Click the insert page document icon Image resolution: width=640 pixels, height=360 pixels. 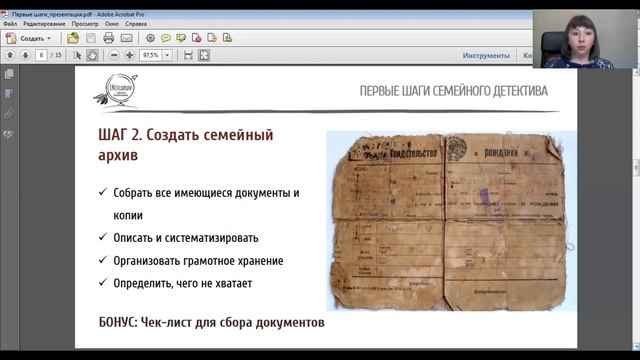(227, 38)
